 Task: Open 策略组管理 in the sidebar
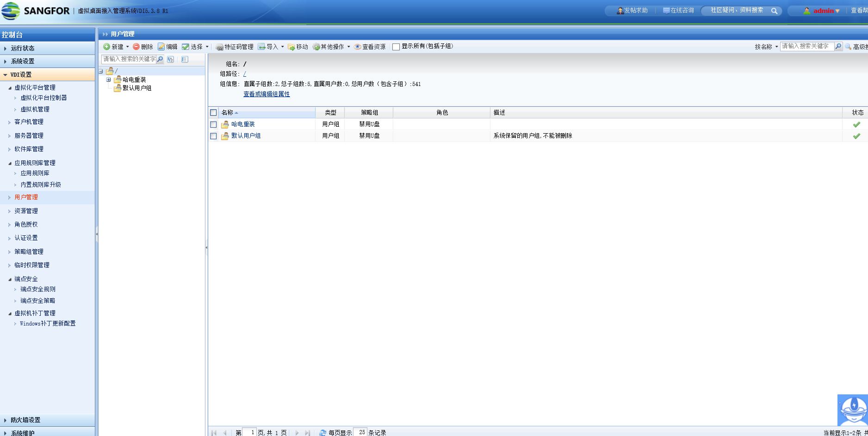click(29, 252)
